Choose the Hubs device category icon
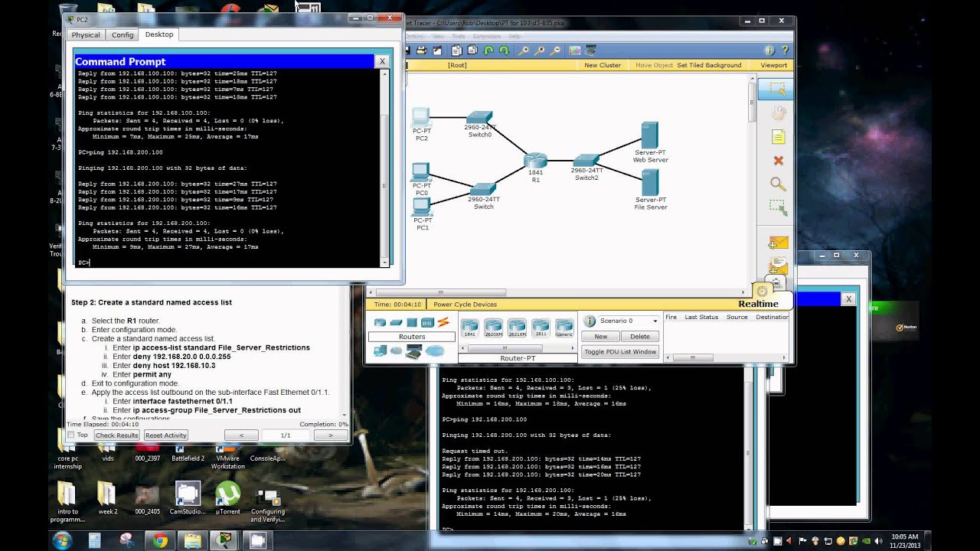980x551 pixels. [412, 322]
